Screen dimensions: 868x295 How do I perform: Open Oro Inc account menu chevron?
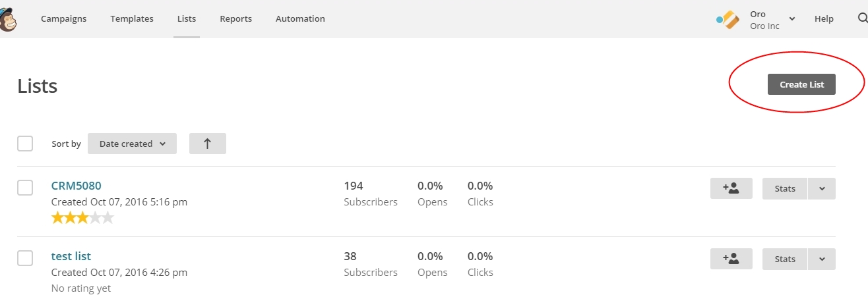click(791, 19)
